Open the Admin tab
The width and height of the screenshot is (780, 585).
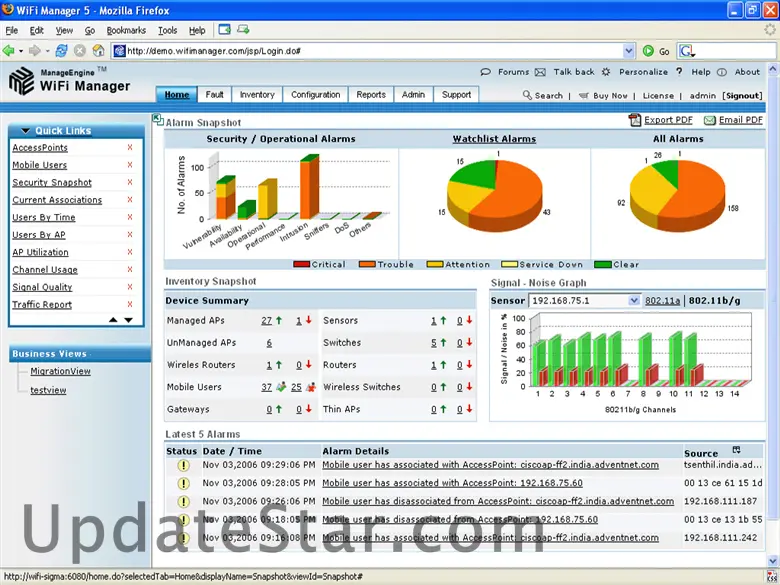tap(413, 95)
